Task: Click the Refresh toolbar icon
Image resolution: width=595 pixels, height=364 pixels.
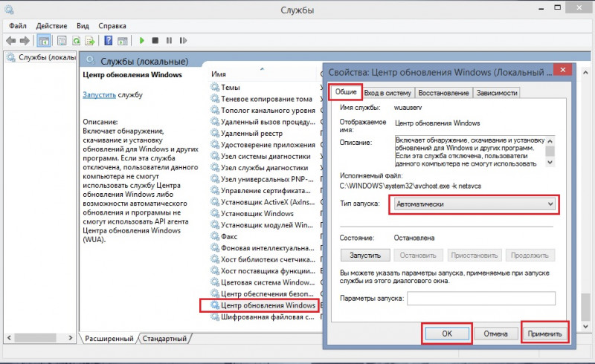Action: tap(77, 41)
